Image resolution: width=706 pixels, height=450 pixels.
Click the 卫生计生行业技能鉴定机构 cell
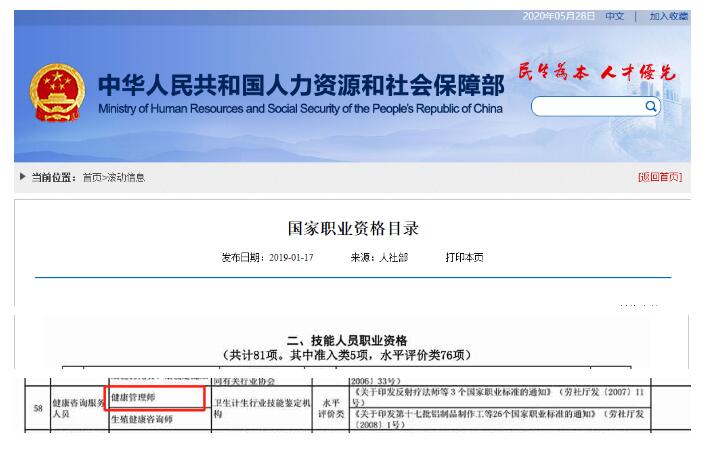click(x=260, y=408)
